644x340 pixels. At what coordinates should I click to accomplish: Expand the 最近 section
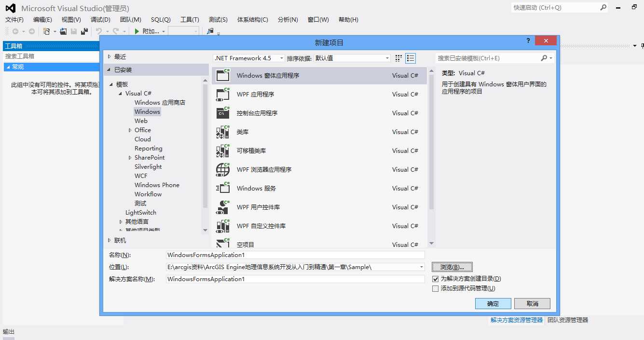pos(110,56)
